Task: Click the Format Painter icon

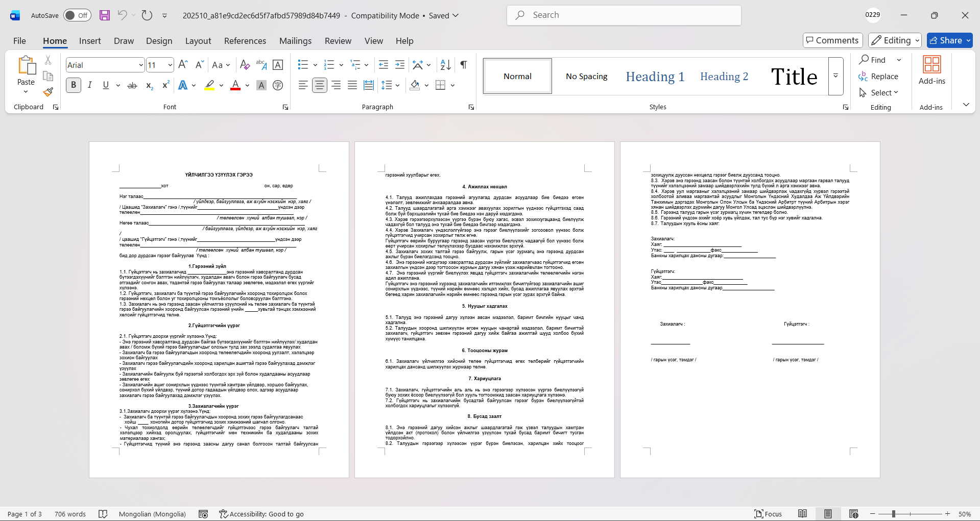Action: point(48,92)
